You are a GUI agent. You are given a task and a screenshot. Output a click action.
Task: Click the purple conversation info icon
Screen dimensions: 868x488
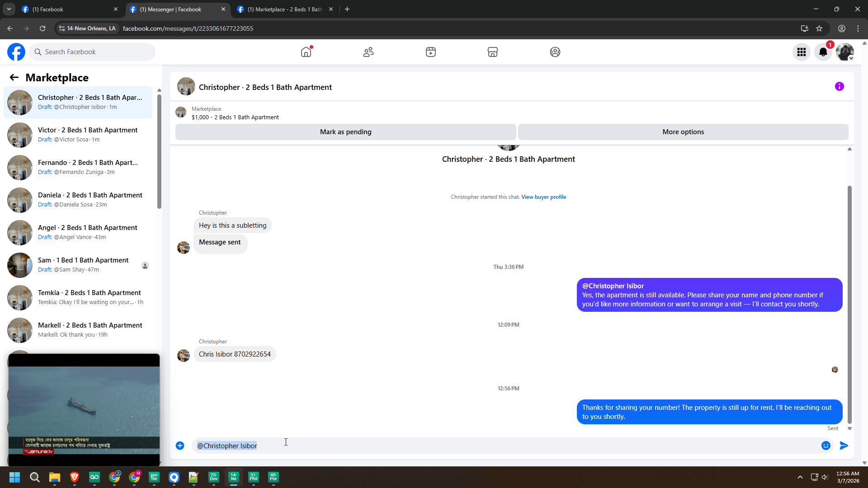(839, 86)
